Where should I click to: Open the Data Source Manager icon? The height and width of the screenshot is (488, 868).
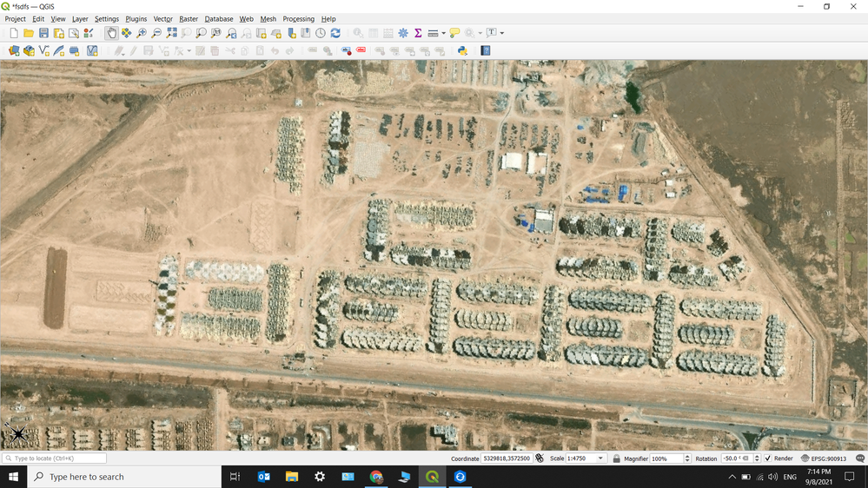point(14,51)
